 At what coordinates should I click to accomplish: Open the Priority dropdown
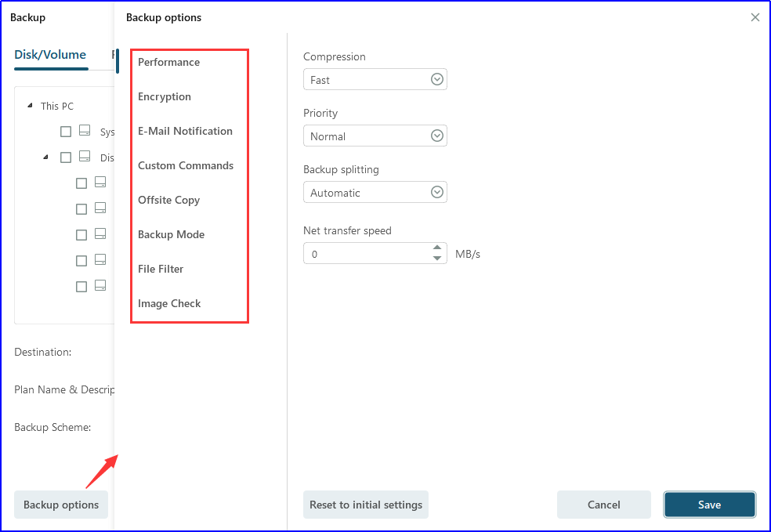coord(437,136)
